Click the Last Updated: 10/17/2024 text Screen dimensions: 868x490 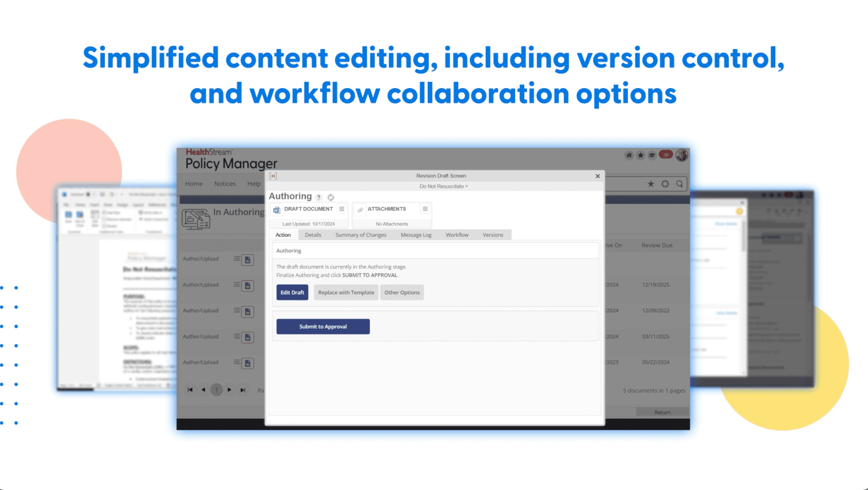click(308, 224)
